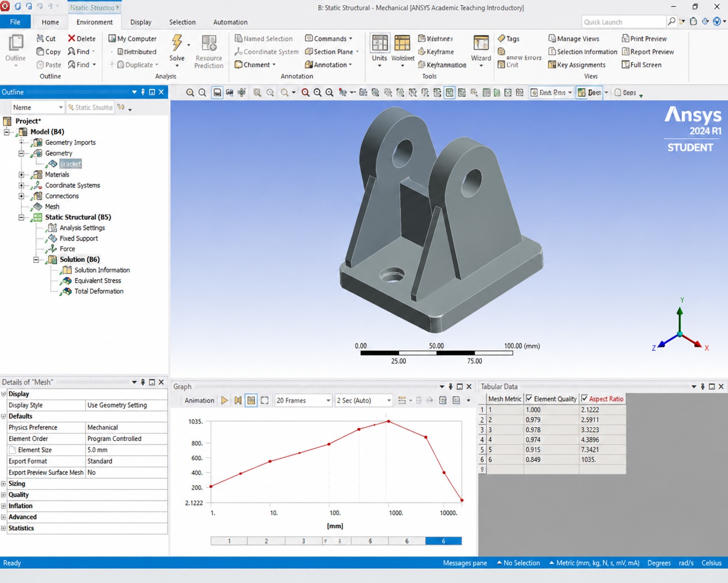Screen dimensions: 728x583
Task: Collapse the Model (B4) tree node
Action: [x=7, y=131]
